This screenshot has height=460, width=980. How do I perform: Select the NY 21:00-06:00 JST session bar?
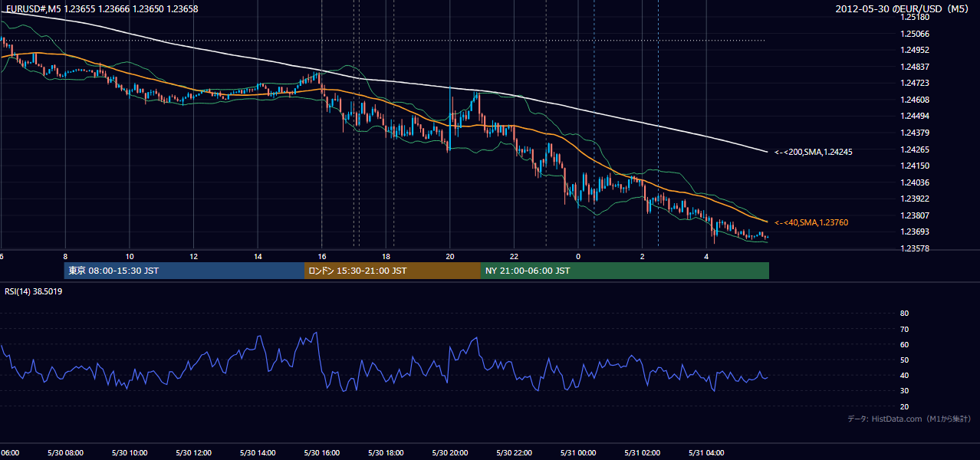(625, 271)
